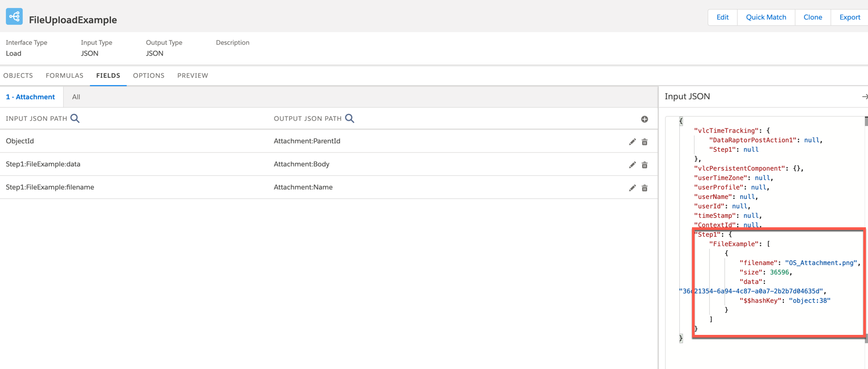
Task: Select the 1 - Attachment sub-tab
Action: point(30,97)
